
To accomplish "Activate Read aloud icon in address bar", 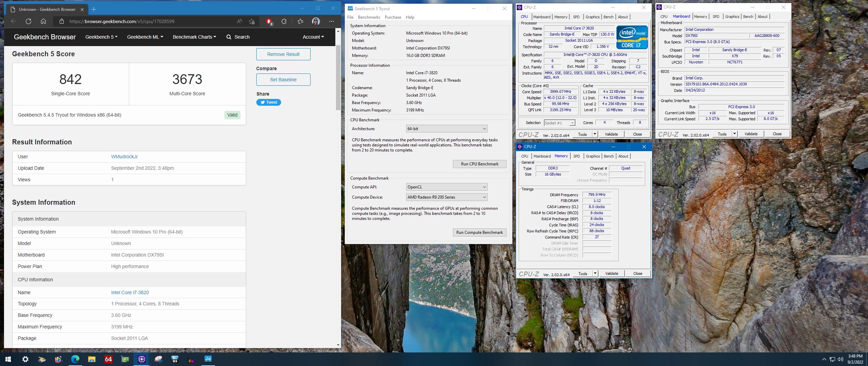I will pyautogui.click(x=239, y=21).
